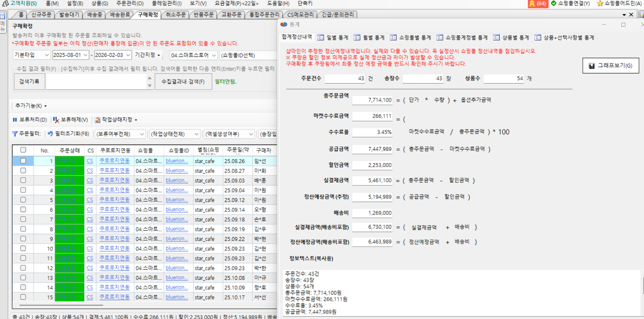This screenshot has width=644, height=319.
Task: Open the graph view with 그래프보기 icon
Action: point(592,66)
